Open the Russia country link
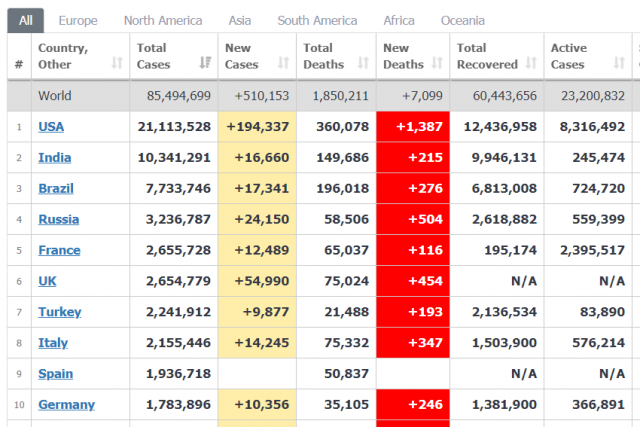 pyautogui.click(x=59, y=219)
